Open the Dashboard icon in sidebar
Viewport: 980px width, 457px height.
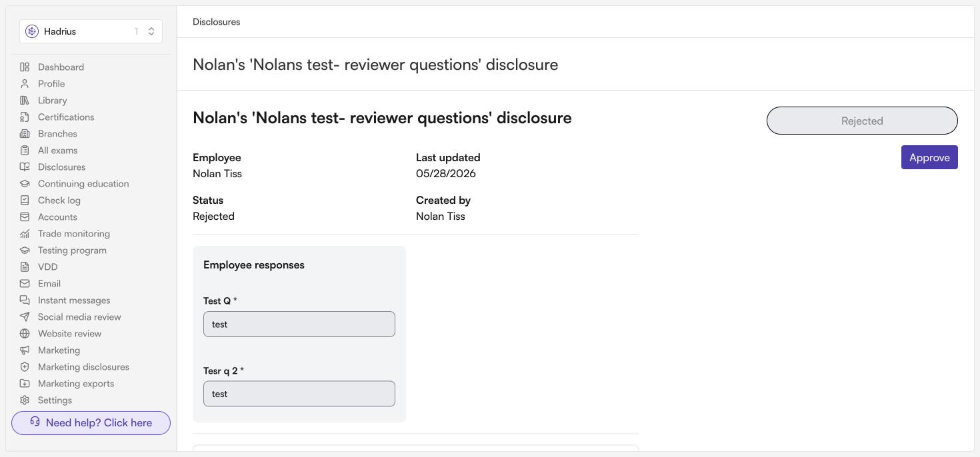pos(25,67)
